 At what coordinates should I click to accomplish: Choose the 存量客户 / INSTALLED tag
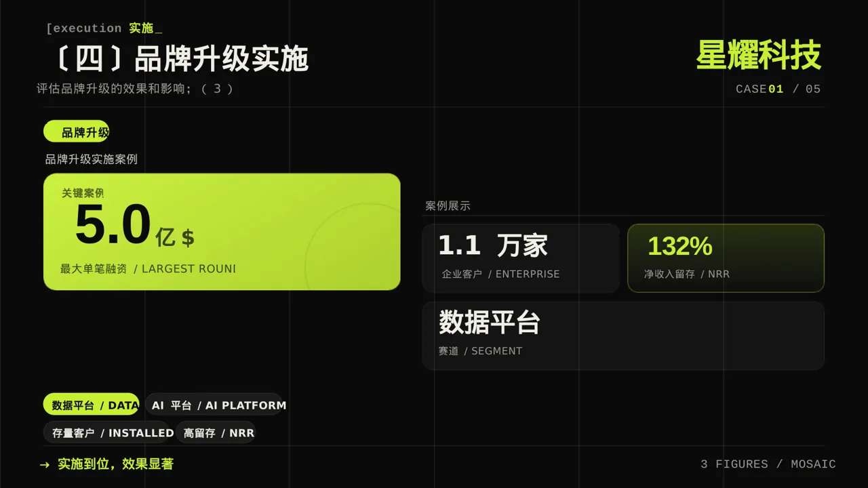tap(106, 432)
